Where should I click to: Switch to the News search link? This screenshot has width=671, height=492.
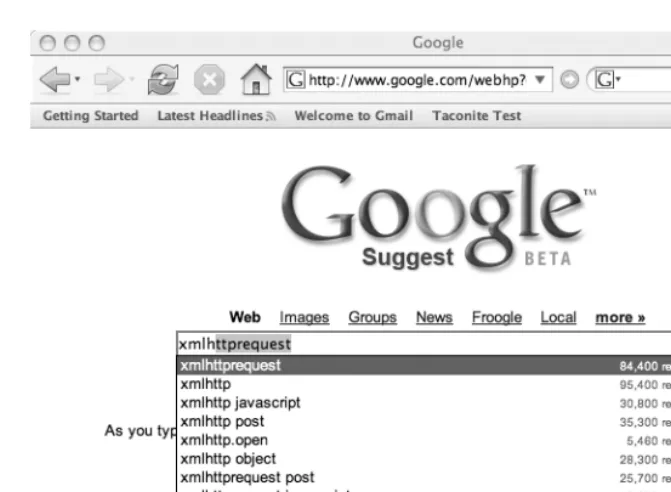pos(434,317)
